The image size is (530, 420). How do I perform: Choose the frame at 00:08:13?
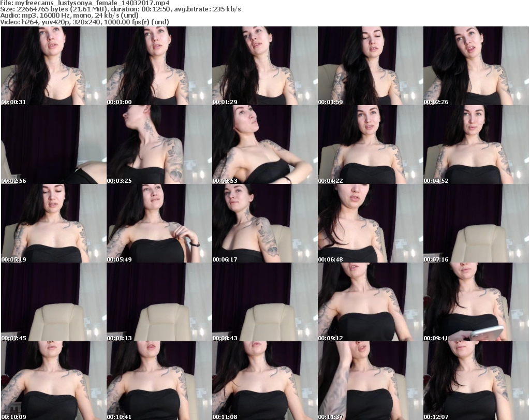click(x=159, y=302)
